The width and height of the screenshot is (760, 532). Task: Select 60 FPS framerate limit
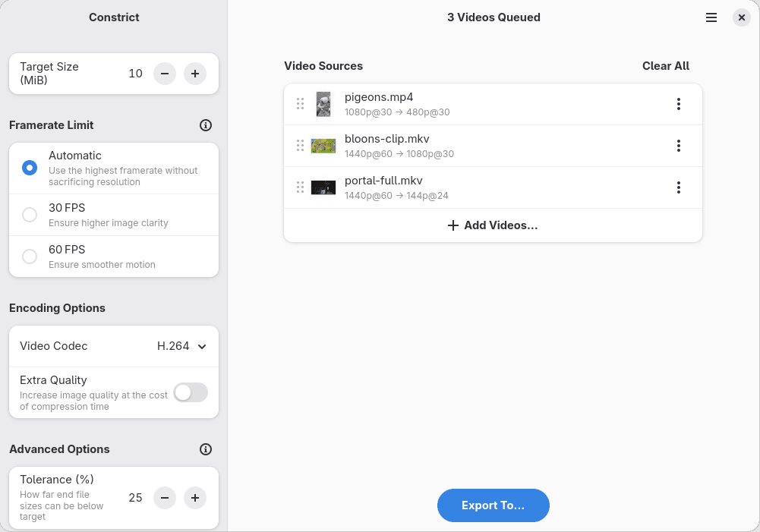coord(114,257)
